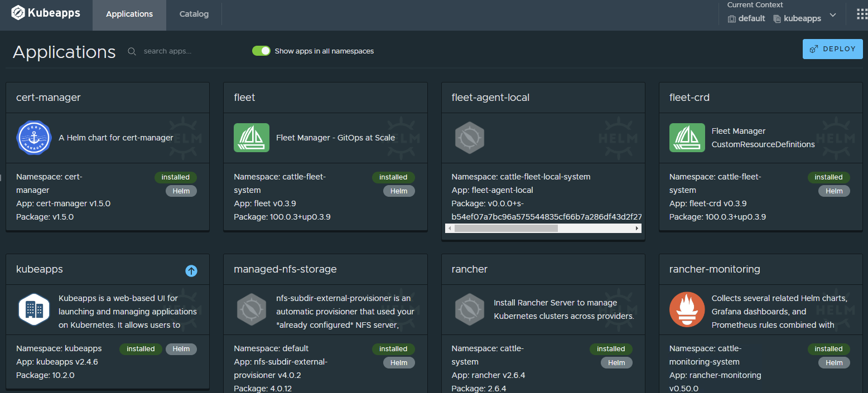Click 'App: cert-manager v1.5.0' text
This screenshot has width=868, height=393.
[64, 203]
